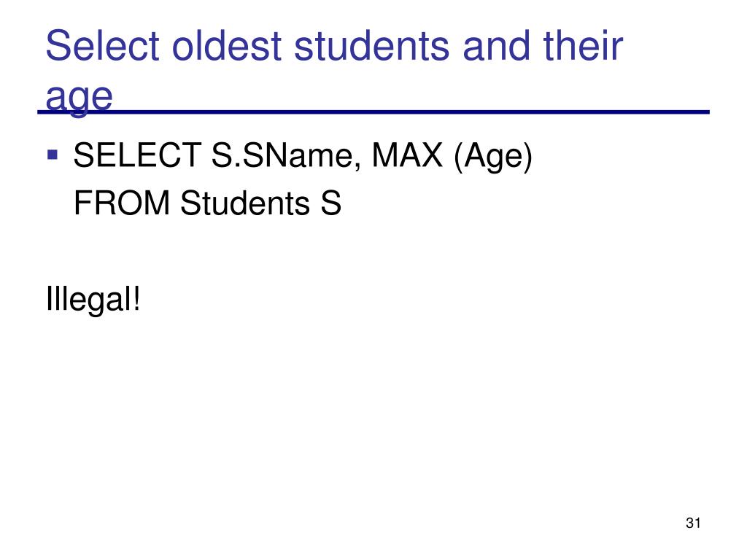Click the SELECT keyword in the query

pyautogui.click(x=137, y=155)
